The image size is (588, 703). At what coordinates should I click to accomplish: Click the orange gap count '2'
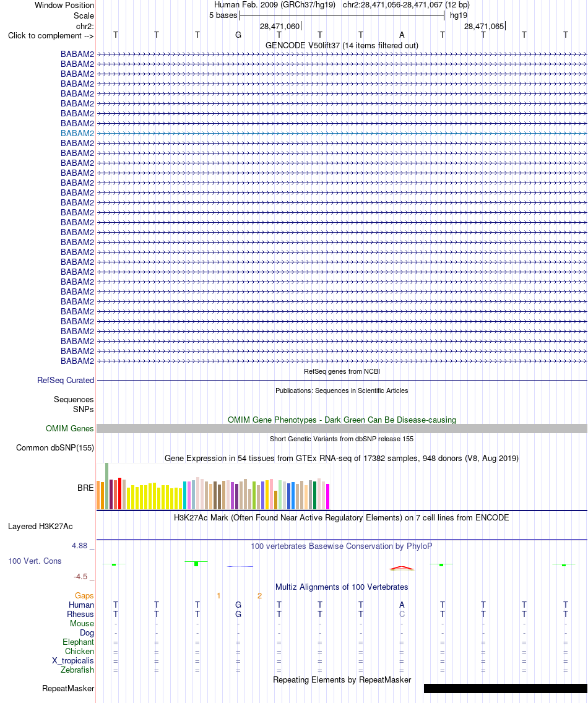pyautogui.click(x=259, y=596)
